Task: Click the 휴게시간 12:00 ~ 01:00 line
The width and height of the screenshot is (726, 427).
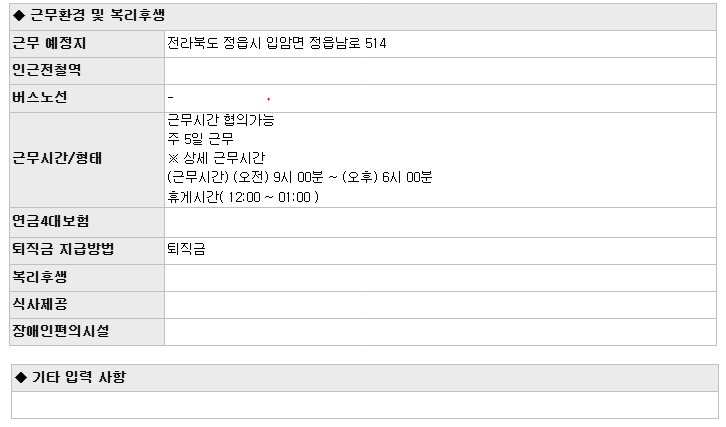Action: [x=243, y=196]
